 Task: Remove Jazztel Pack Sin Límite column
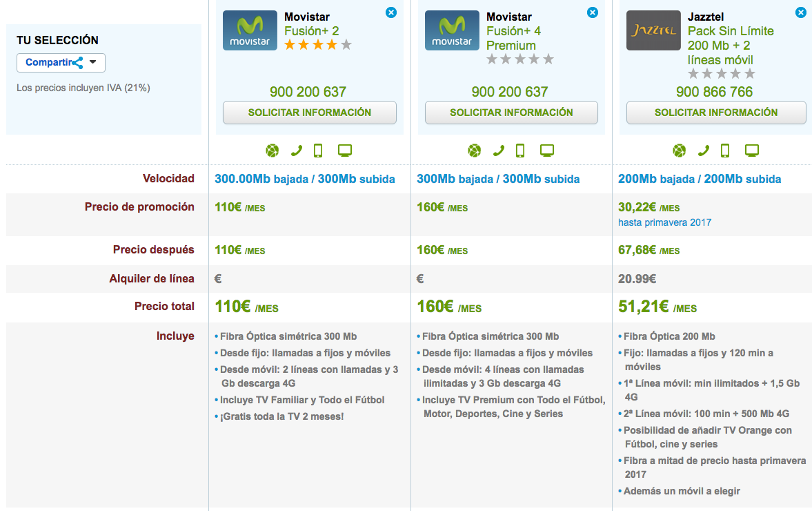click(x=800, y=12)
